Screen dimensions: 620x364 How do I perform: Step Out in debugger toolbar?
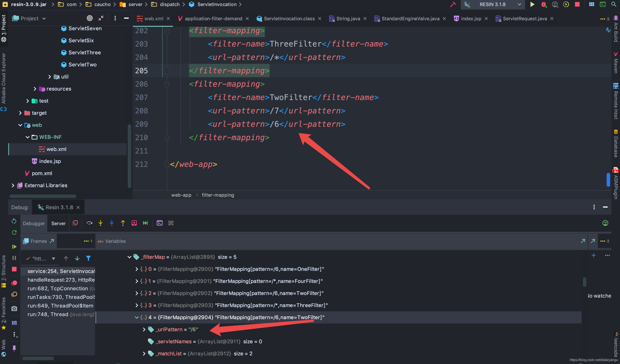pyautogui.click(x=123, y=223)
